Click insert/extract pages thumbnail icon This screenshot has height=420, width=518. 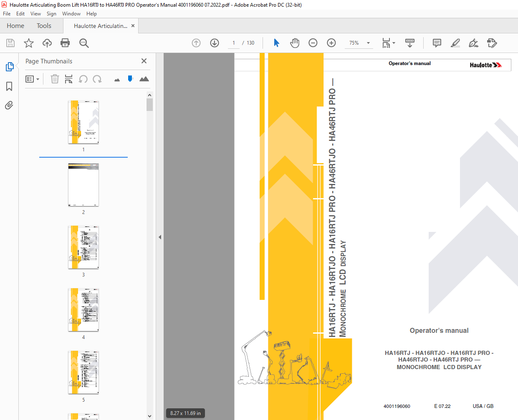click(69, 79)
